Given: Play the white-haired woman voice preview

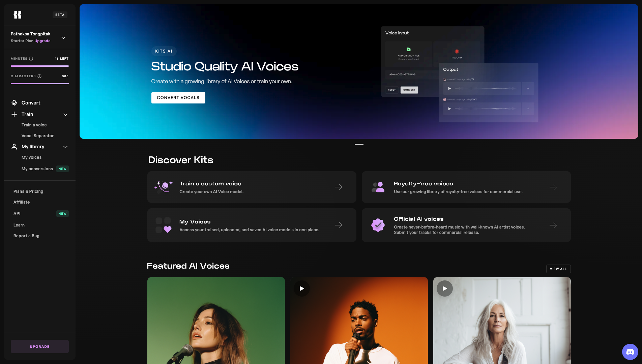Looking at the screenshot, I should 445,289.
